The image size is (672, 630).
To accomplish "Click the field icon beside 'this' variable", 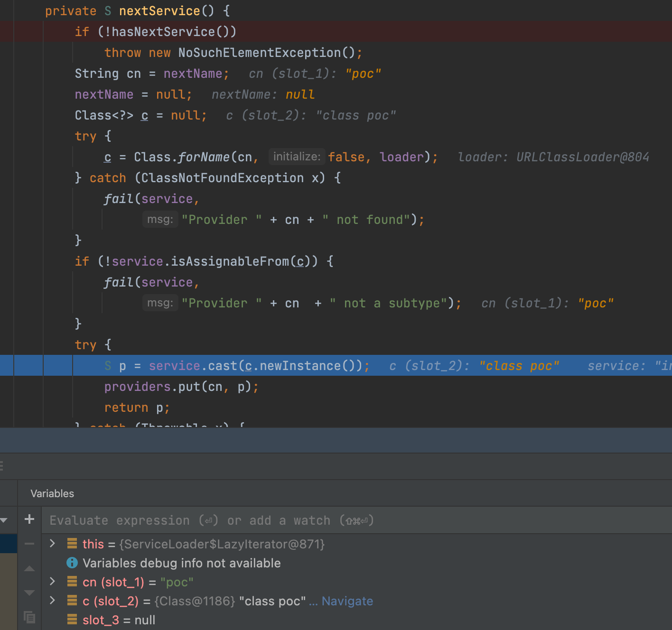I will (x=72, y=544).
